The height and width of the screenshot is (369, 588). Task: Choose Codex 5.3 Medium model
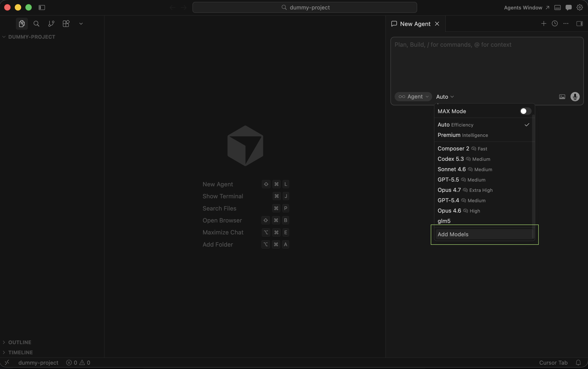click(x=484, y=159)
